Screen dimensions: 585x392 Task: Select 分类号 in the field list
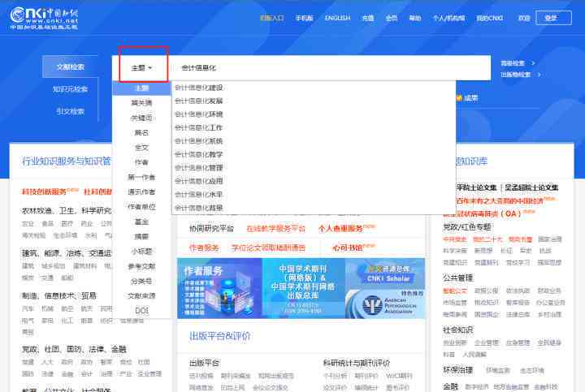pos(141,281)
